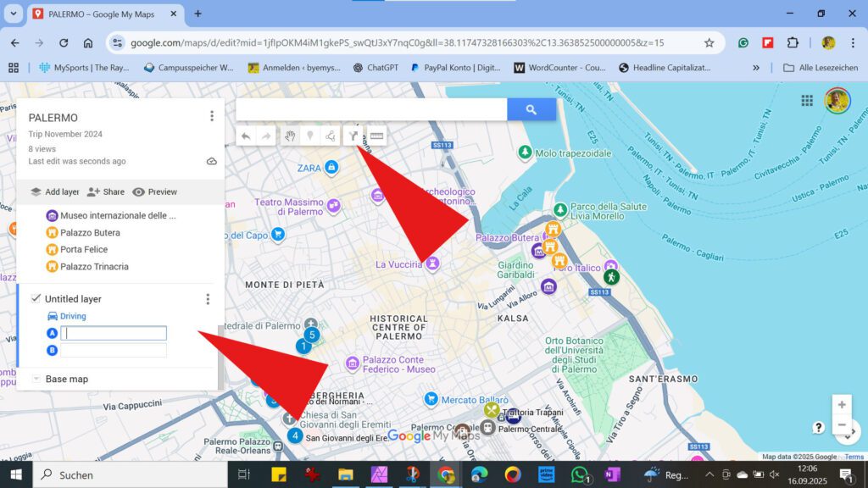Click the cloud save status icon
The image size is (868, 488).
point(211,160)
